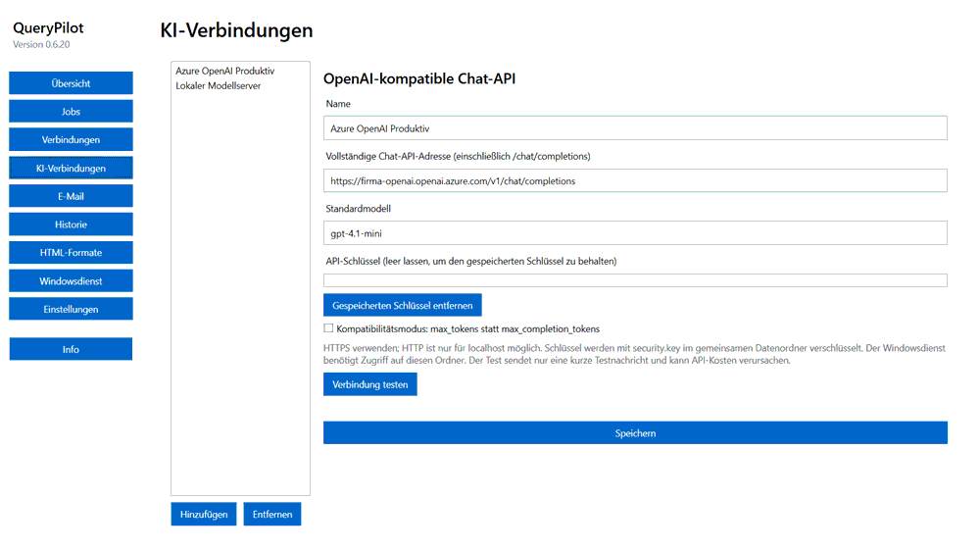This screenshot has height=550, width=980.
Task: Open Verbindungen in the sidebar
Action: (x=71, y=139)
